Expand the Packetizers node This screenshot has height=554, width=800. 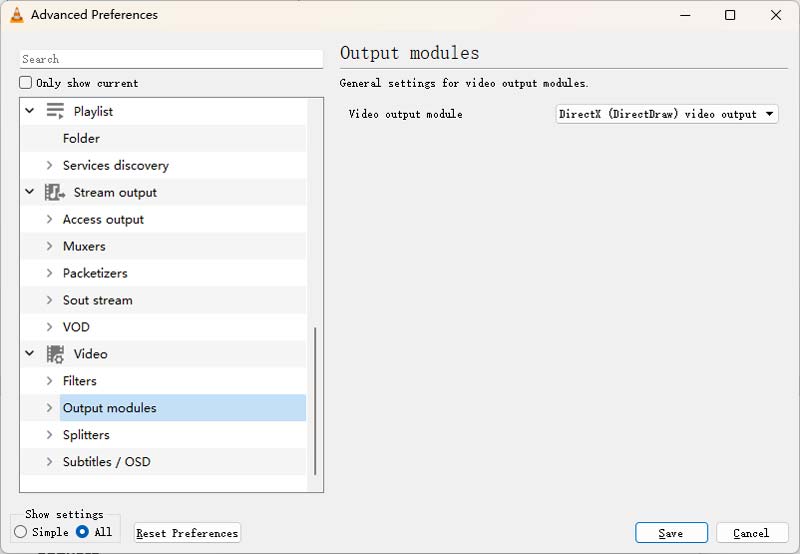point(49,273)
